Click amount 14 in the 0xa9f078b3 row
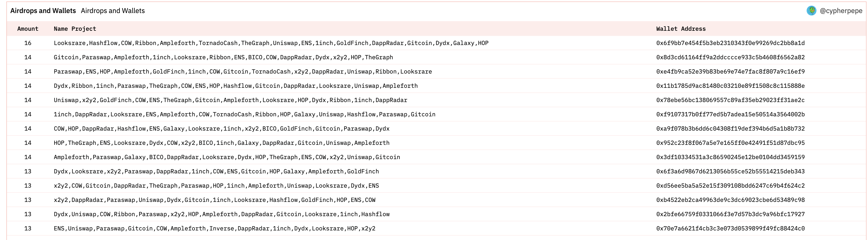Viewport: 868px width, 240px height. pos(28,129)
